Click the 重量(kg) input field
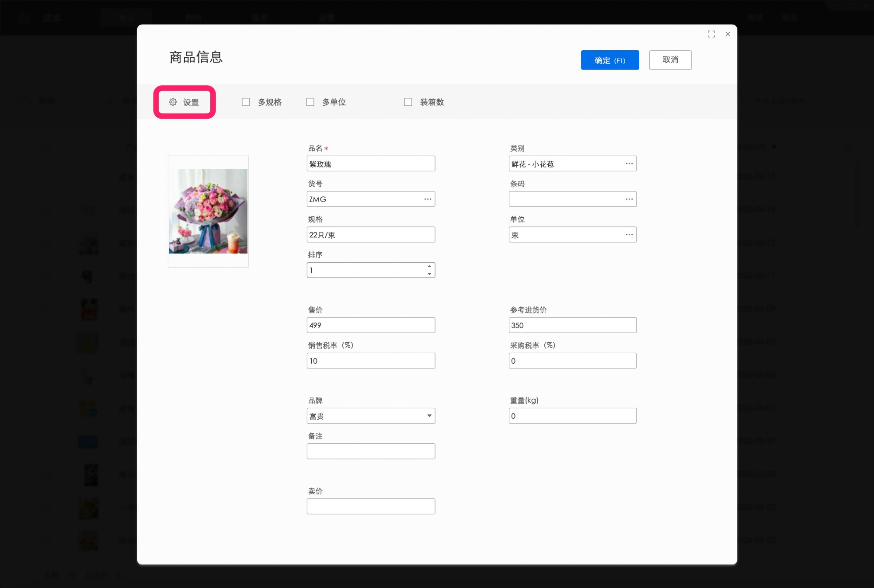Screen dimensions: 874x588 (573, 415)
